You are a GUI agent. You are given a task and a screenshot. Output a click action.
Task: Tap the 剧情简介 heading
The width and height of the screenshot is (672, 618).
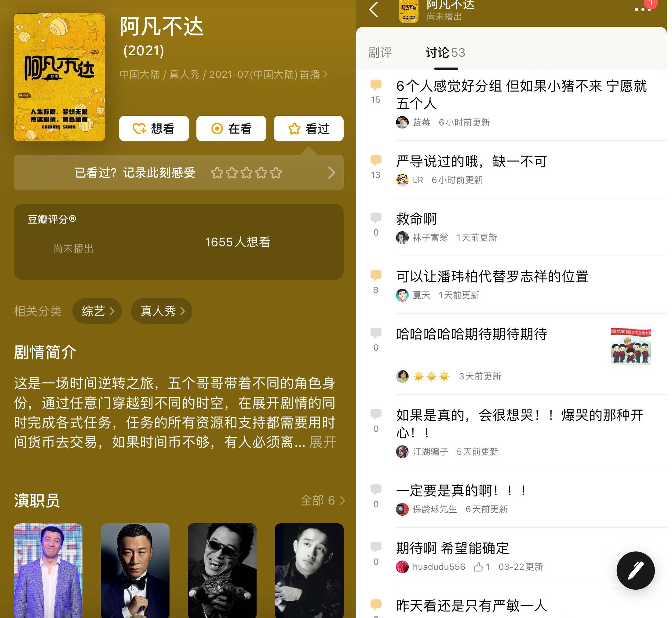coord(45,352)
